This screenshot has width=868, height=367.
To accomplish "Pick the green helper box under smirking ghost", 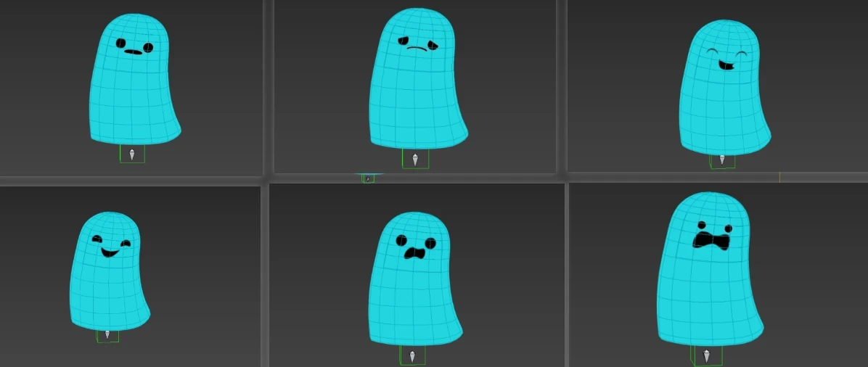I will (107, 335).
